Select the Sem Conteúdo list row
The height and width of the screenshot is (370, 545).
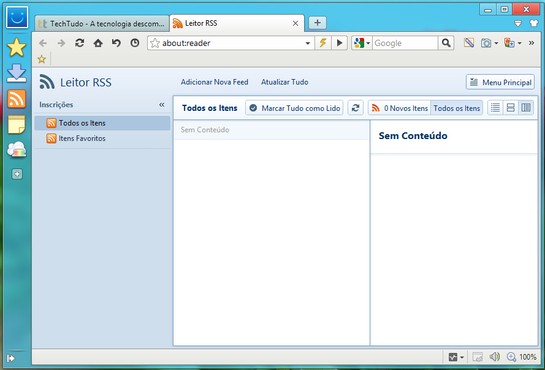(271, 130)
